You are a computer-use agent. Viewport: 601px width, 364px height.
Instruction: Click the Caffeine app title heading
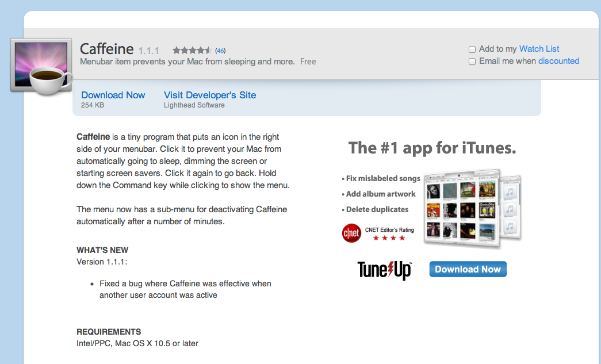(x=106, y=49)
